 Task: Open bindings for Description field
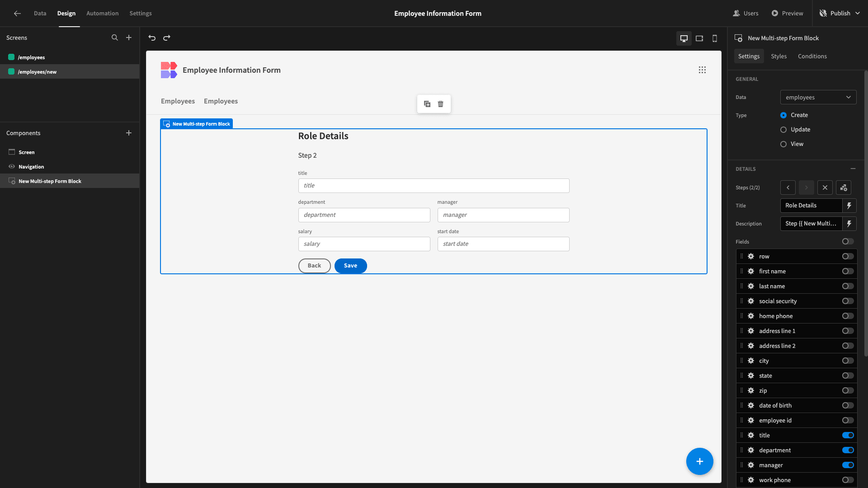pos(849,224)
